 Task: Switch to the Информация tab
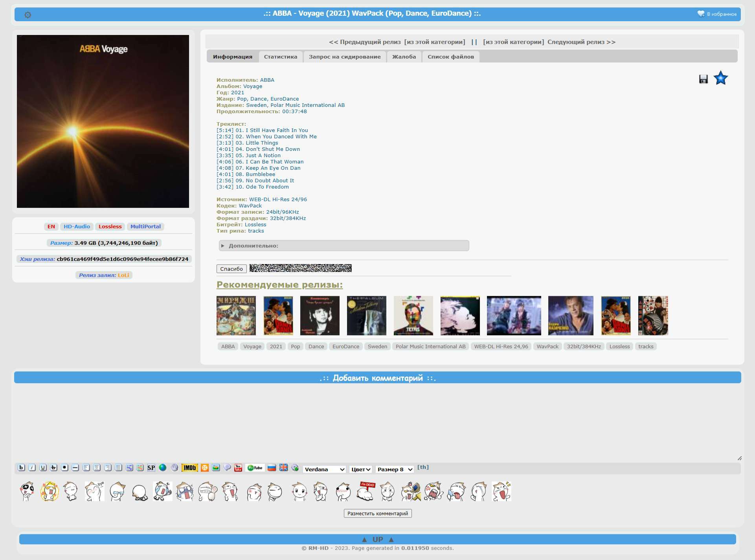(233, 57)
